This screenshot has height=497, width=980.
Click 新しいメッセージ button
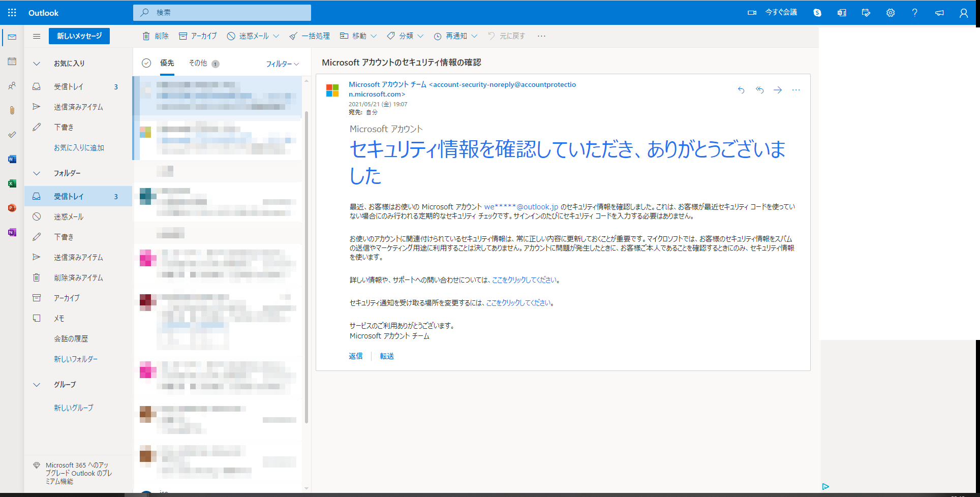(x=79, y=36)
